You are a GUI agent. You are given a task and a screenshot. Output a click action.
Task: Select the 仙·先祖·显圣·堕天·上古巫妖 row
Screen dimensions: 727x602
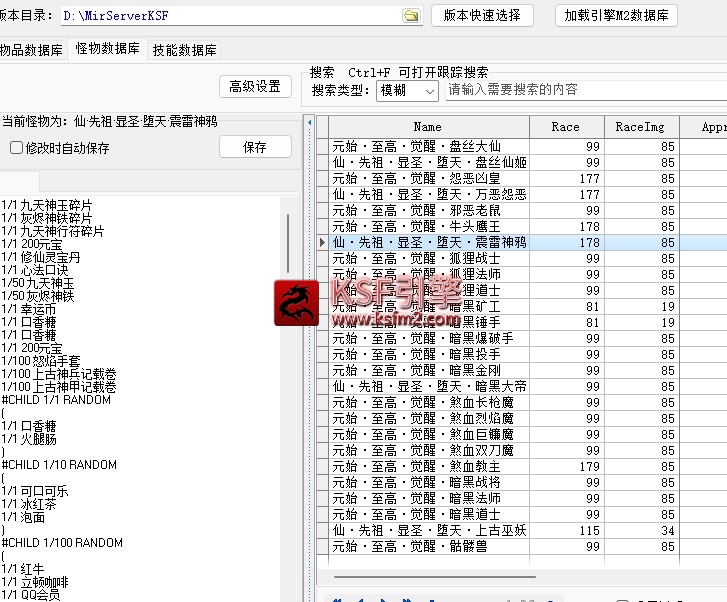tap(429, 531)
